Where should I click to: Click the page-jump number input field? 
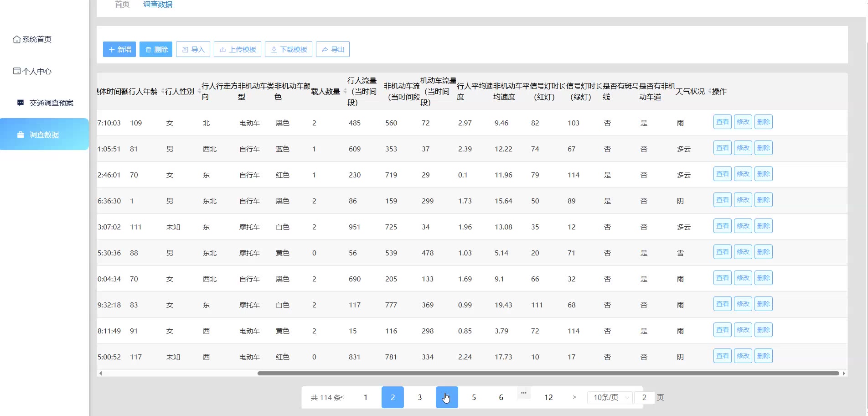[644, 397]
